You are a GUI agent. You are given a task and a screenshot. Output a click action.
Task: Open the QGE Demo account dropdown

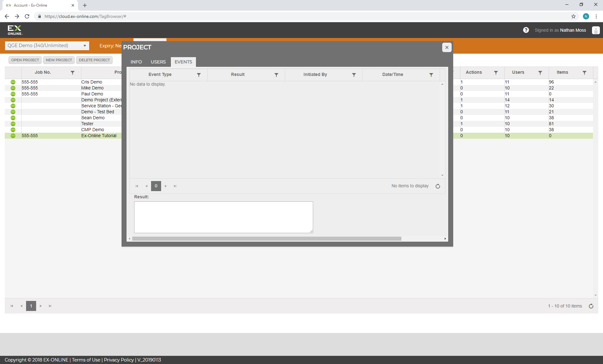(x=47, y=45)
